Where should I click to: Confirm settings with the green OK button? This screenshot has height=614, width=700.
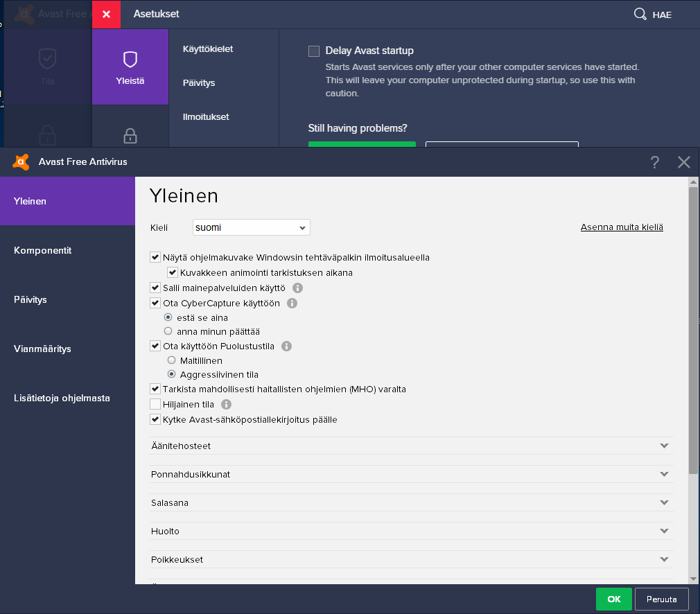click(613, 599)
